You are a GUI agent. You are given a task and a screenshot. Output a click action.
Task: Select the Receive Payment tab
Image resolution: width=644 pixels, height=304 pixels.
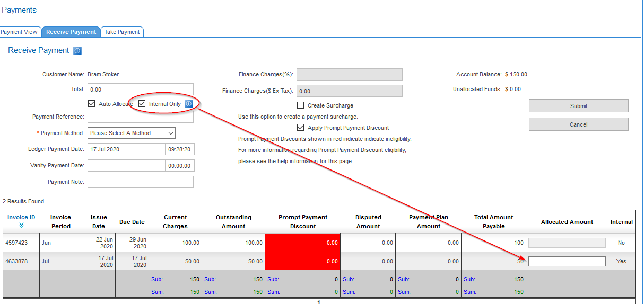(71, 32)
